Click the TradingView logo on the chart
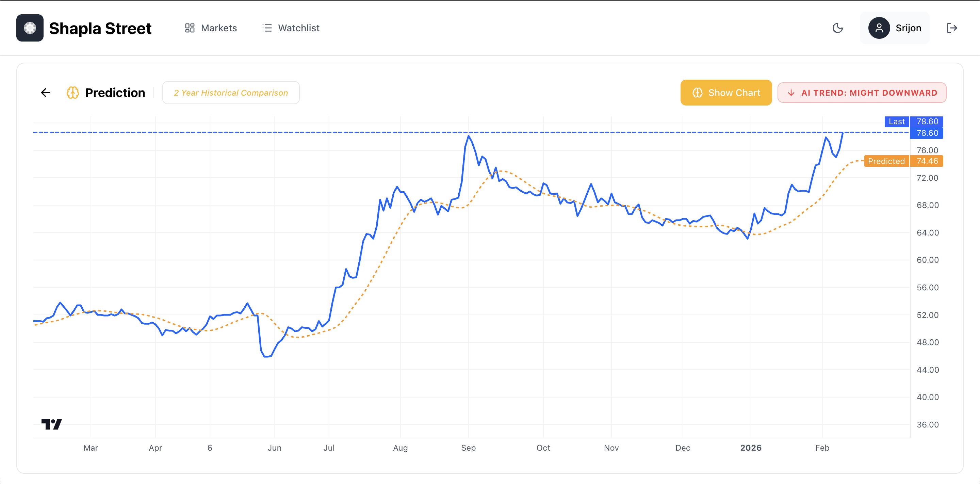 click(x=51, y=424)
